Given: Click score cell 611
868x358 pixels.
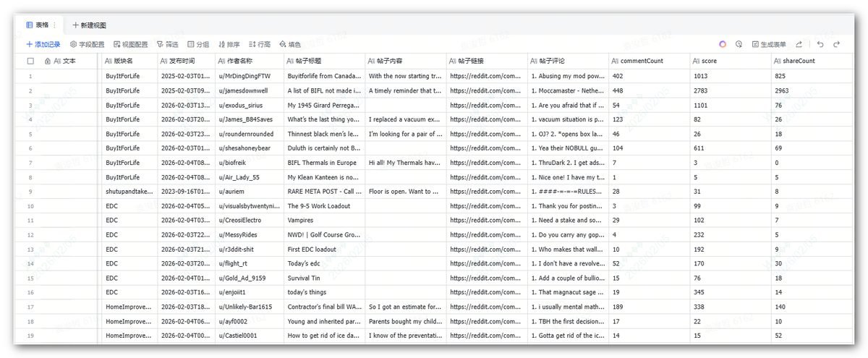Looking at the screenshot, I should coord(730,148).
